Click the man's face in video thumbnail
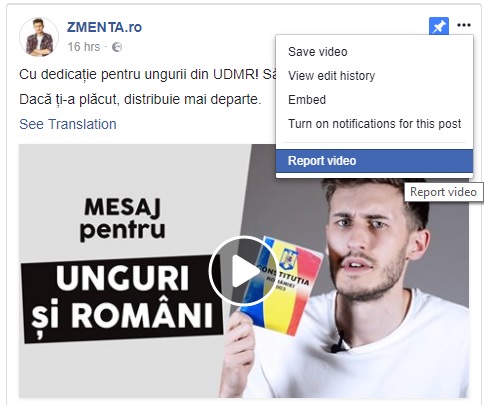Image resolution: width=484 pixels, height=405 pixels. click(371, 238)
